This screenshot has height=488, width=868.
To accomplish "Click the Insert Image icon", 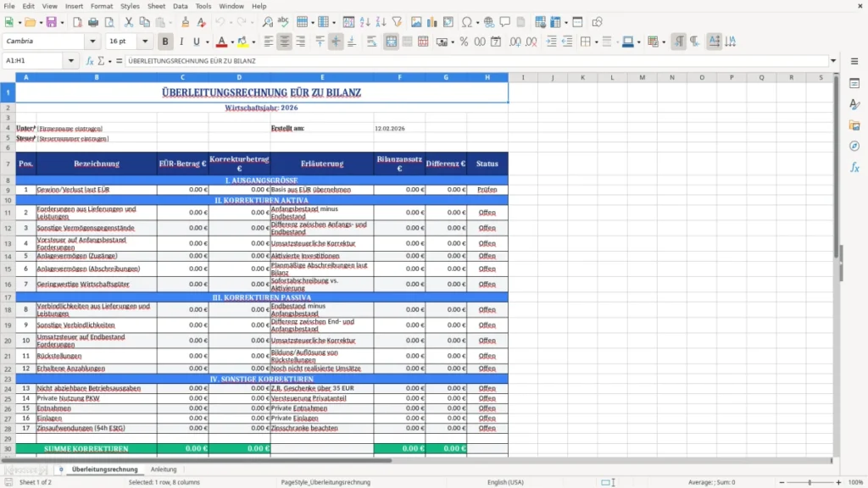I will 416,22.
